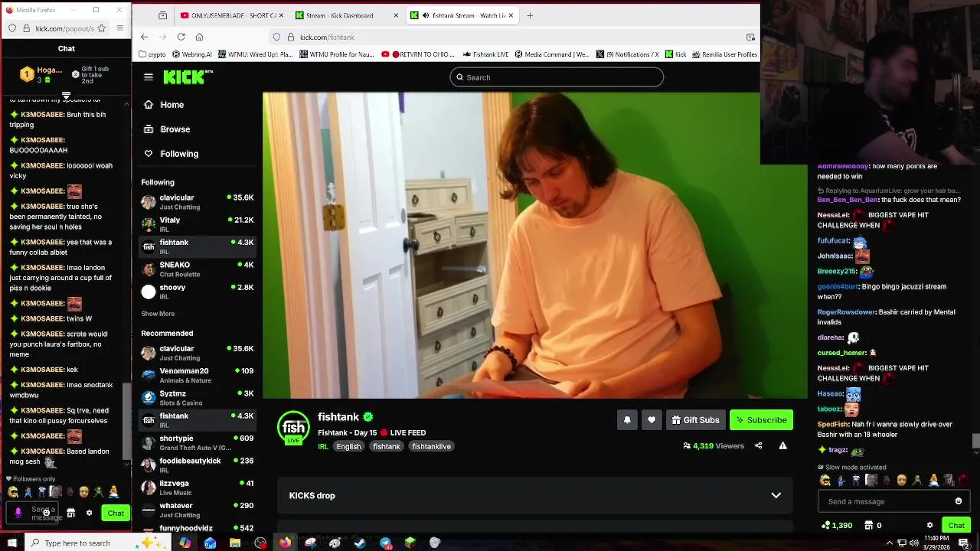This screenshot has height=551, width=980.
Task: Click popout chat vertical scrollbar
Action: [127, 419]
